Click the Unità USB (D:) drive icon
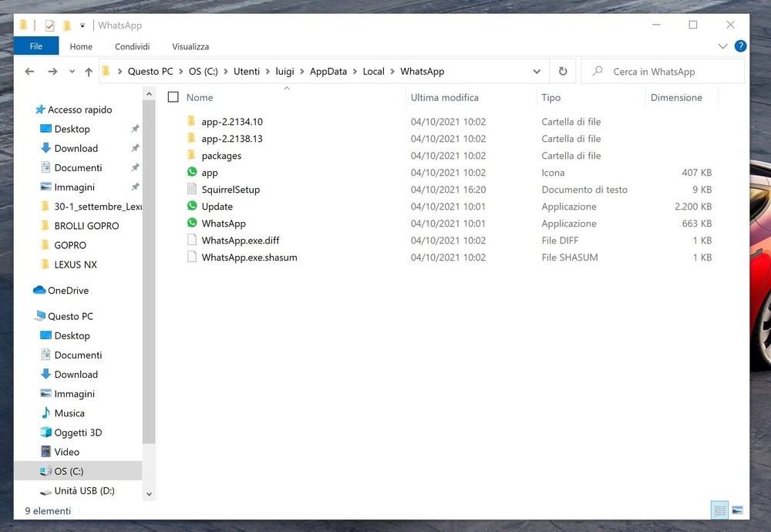Image resolution: width=771 pixels, height=532 pixels. [45, 491]
